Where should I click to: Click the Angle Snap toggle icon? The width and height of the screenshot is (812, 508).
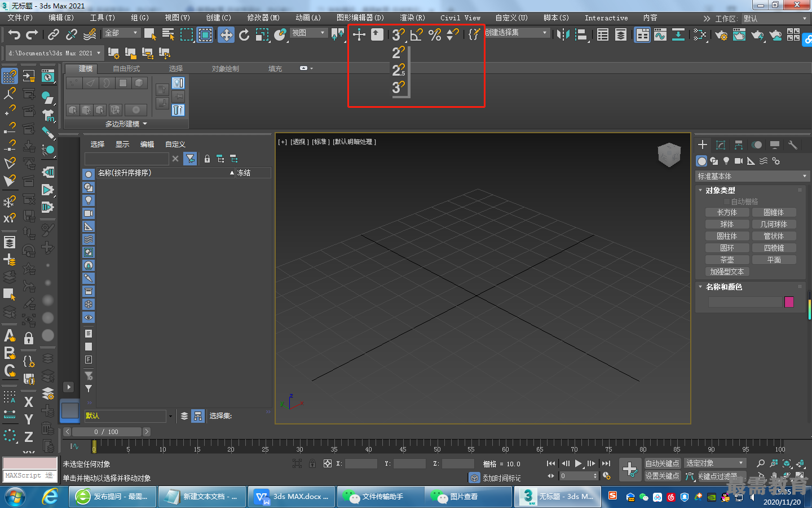[416, 34]
